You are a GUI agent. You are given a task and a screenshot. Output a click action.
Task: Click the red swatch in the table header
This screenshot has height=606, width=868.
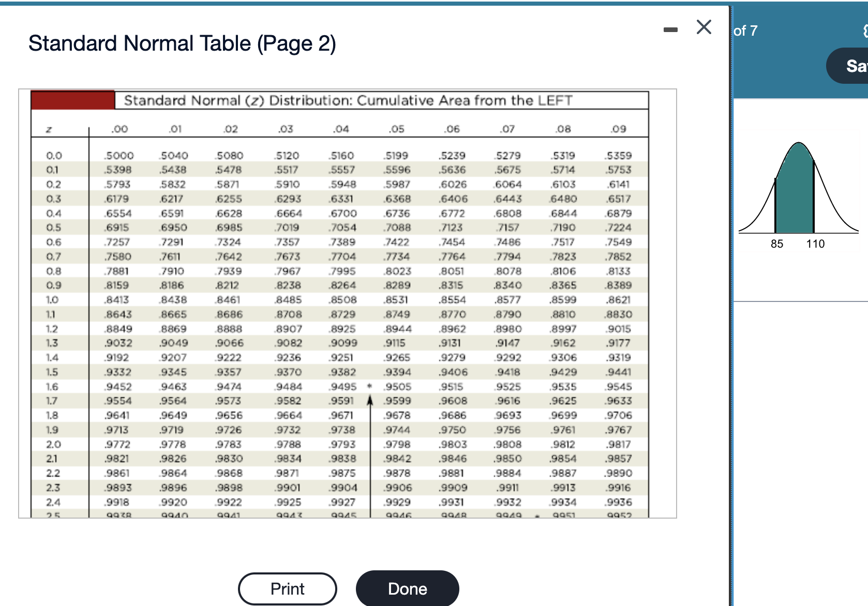(71, 100)
